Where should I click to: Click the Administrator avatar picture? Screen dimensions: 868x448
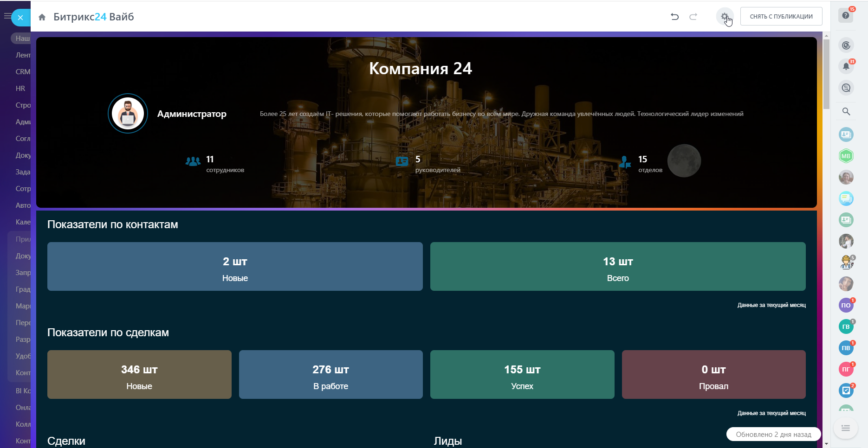pyautogui.click(x=128, y=114)
